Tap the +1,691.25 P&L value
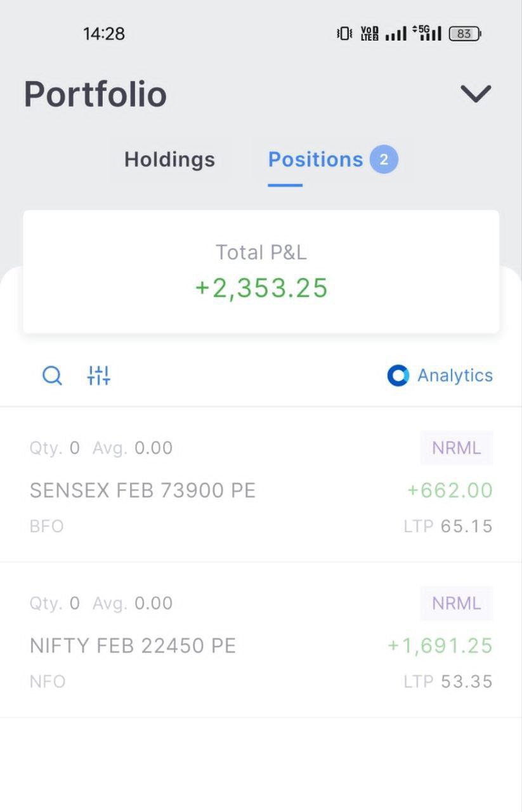The image size is (522, 812). pos(440,646)
